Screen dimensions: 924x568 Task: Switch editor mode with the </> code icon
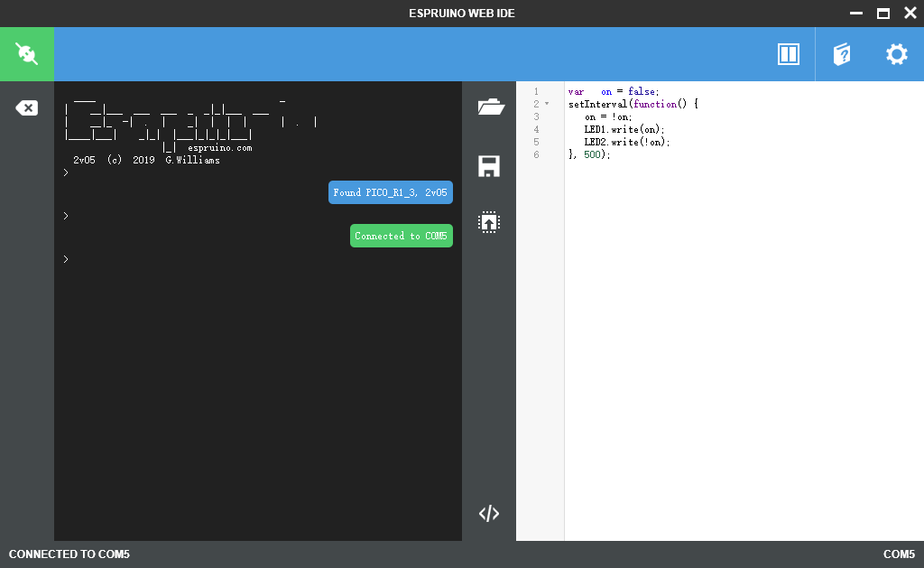click(x=489, y=514)
